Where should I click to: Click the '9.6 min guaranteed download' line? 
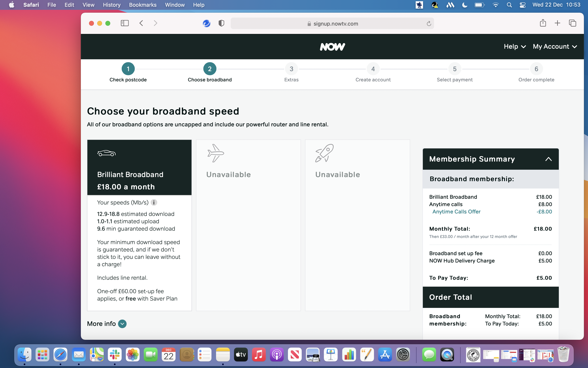(x=136, y=229)
